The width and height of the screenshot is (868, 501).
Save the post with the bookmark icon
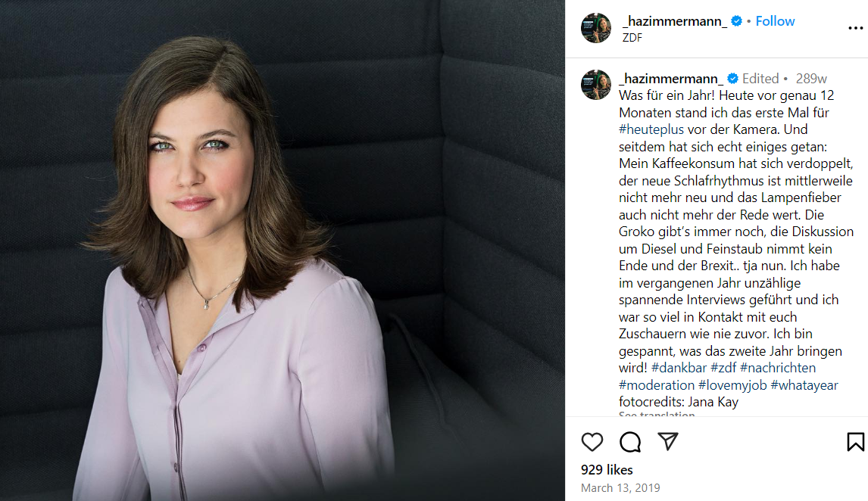[855, 442]
